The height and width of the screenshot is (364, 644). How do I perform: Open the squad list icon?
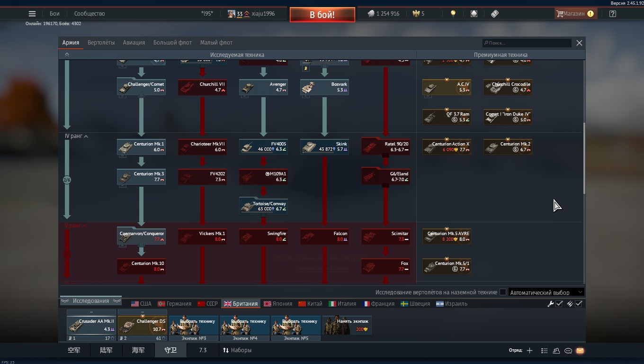(x=544, y=351)
